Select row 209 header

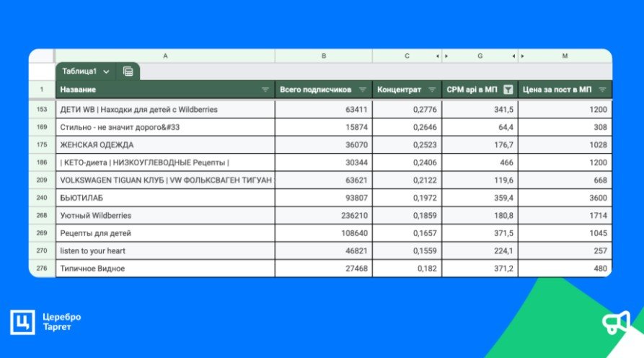[42, 180]
